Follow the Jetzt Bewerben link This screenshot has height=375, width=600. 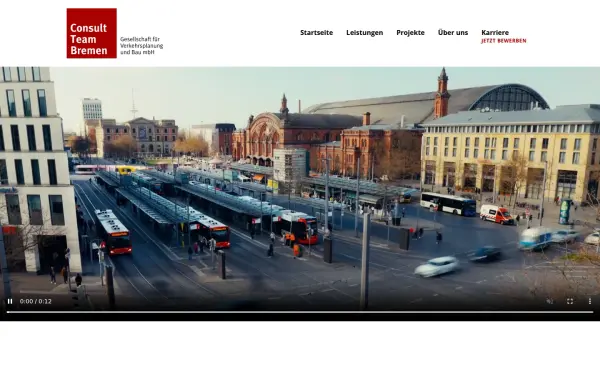pos(504,41)
